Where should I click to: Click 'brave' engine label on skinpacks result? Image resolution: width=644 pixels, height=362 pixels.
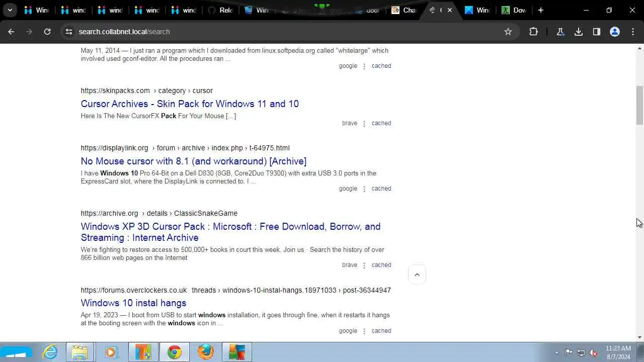coord(350,123)
